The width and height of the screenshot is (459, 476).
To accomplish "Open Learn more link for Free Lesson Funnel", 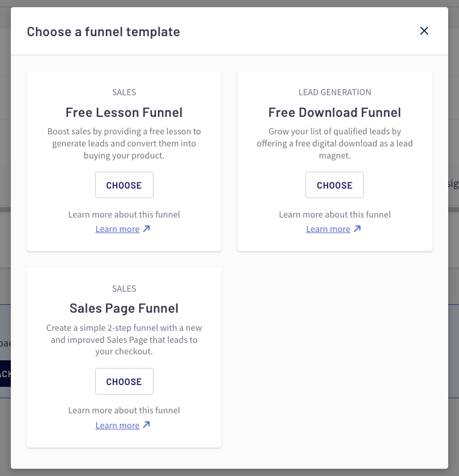I will pyautogui.click(x=117, y=229).
